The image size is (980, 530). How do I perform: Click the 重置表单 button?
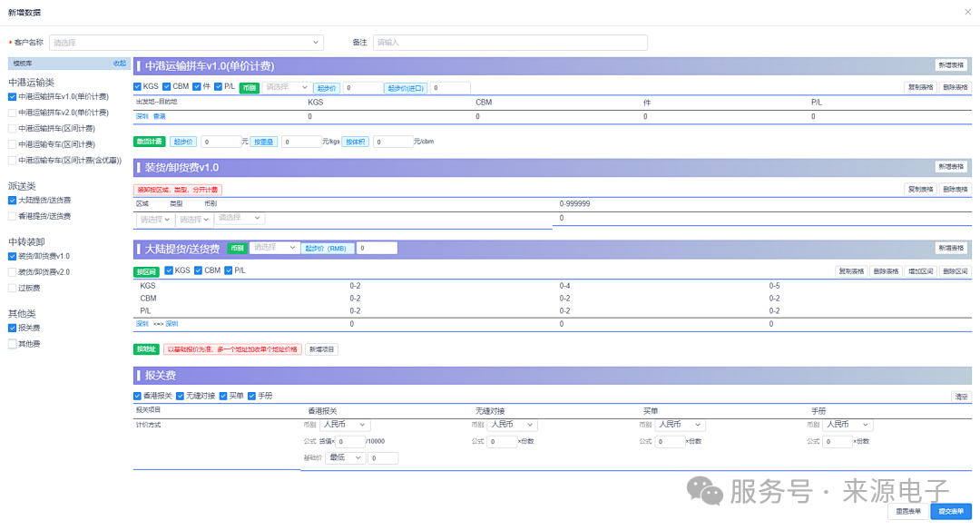click(908, 511)
